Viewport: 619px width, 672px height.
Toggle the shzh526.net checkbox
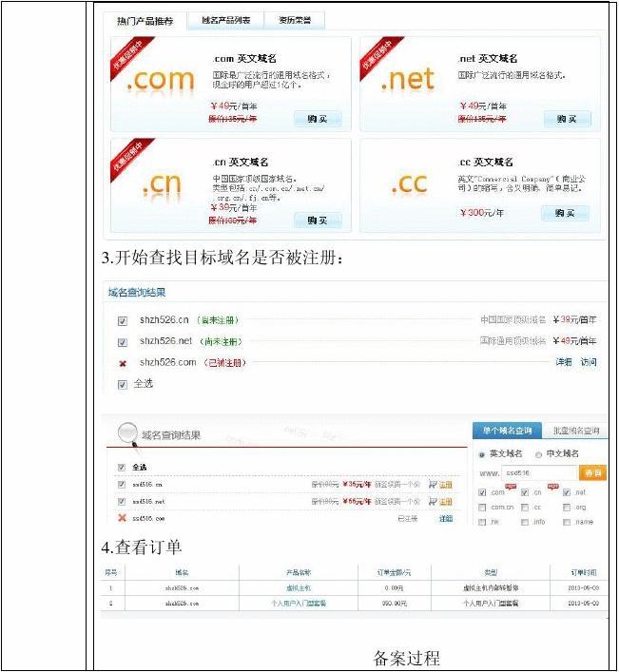point(122,341)
